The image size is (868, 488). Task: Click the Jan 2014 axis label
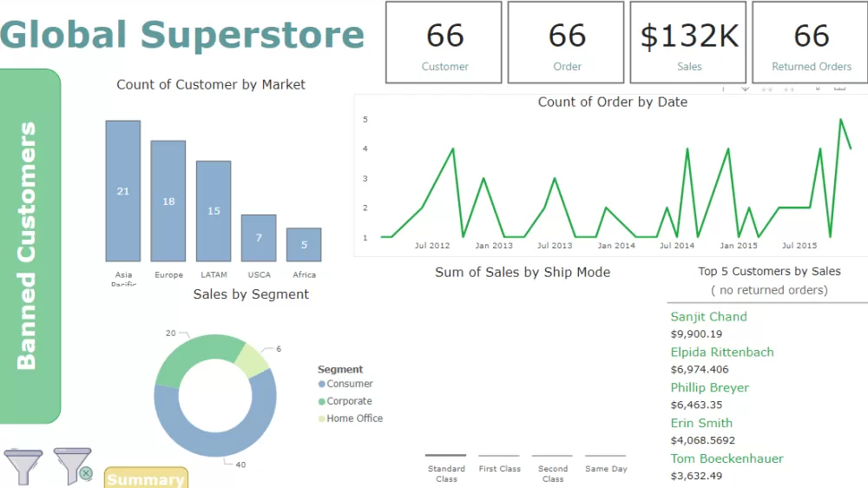(x=616, y=246)
